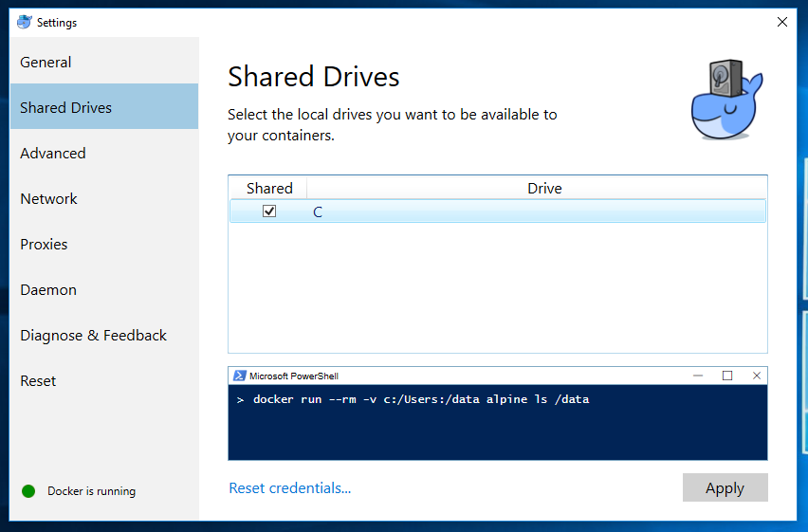Viewport: 808px width, 532px height.
Task: Maximize the Microsoft PowerShell example window
Action: 727,376
